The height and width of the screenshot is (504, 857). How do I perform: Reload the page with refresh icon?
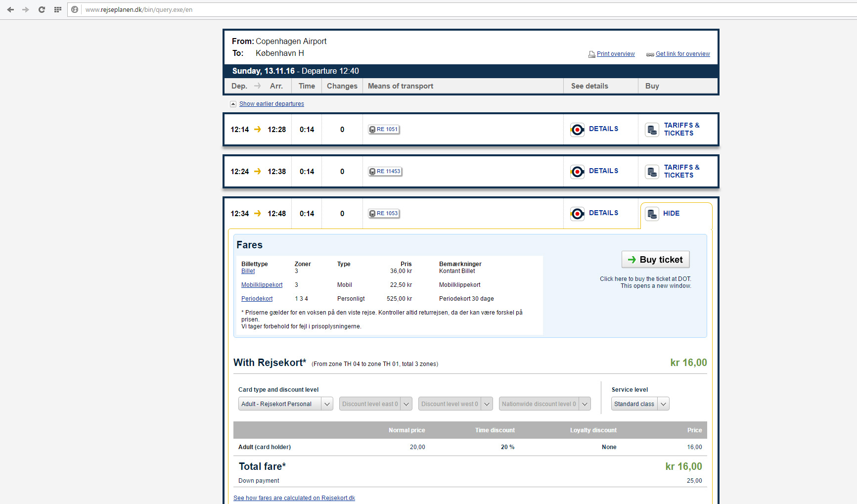click(42, 9)
